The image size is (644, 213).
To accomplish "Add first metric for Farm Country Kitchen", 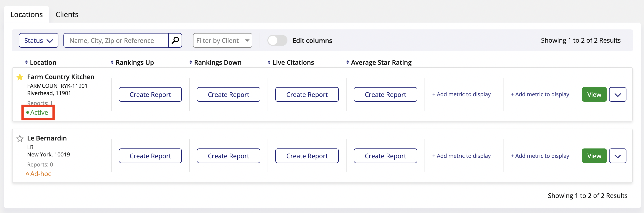I will (461, 94).
